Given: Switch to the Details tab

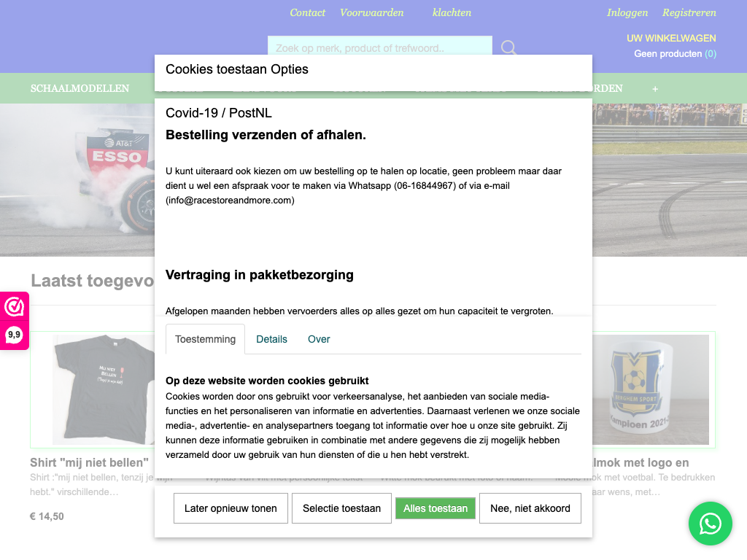Looking at the screenshot, I should click(x=271, y=339).
